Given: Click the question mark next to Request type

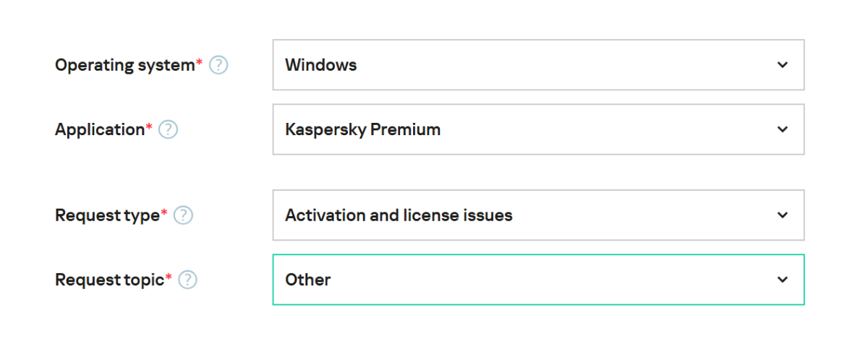Looking at the screenshot, I should (x=184, y=215).
